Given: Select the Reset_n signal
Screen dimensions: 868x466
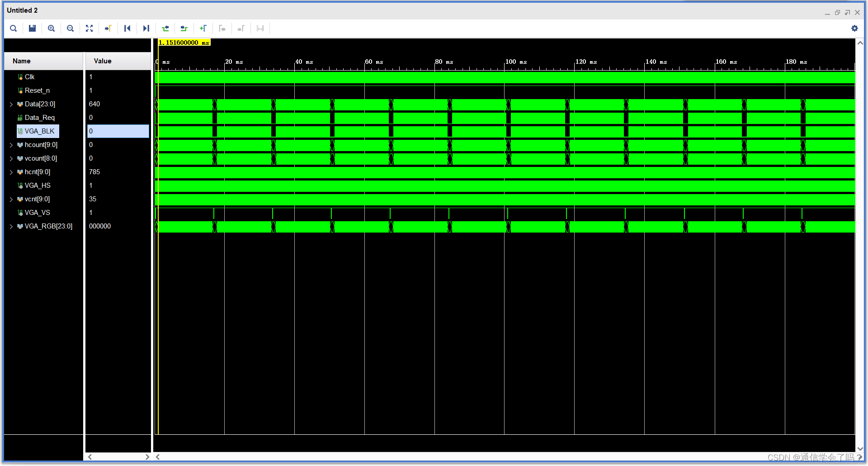Looking at the screenshot, I should [x=37, y=90].
